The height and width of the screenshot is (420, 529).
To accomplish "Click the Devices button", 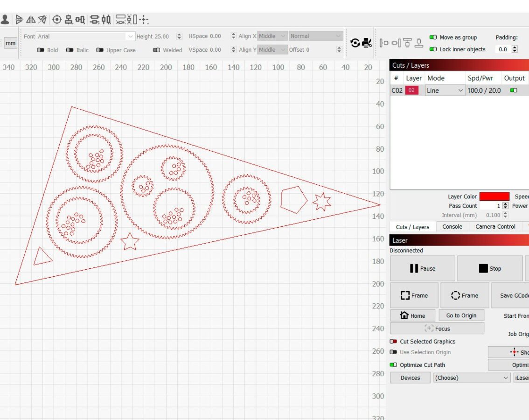I will click(x=410, y=378).
